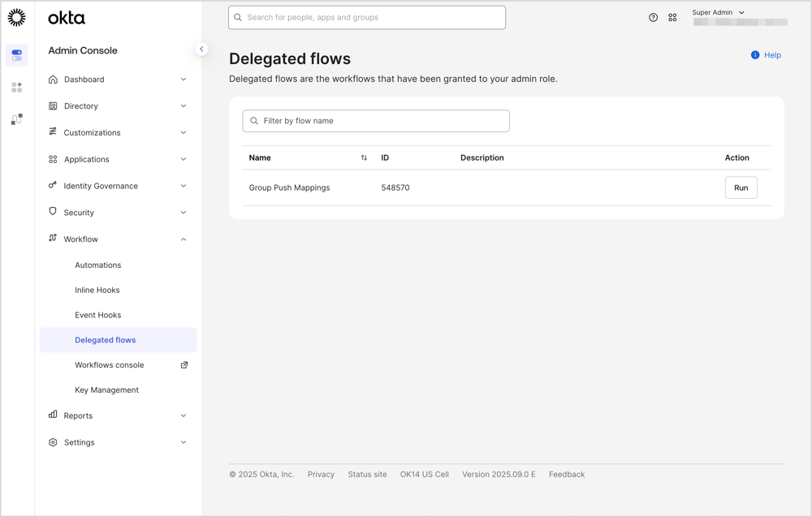
Task: Open the apps-plus icon in left rail
Action: pyautogui.click(x=16, y=88)
